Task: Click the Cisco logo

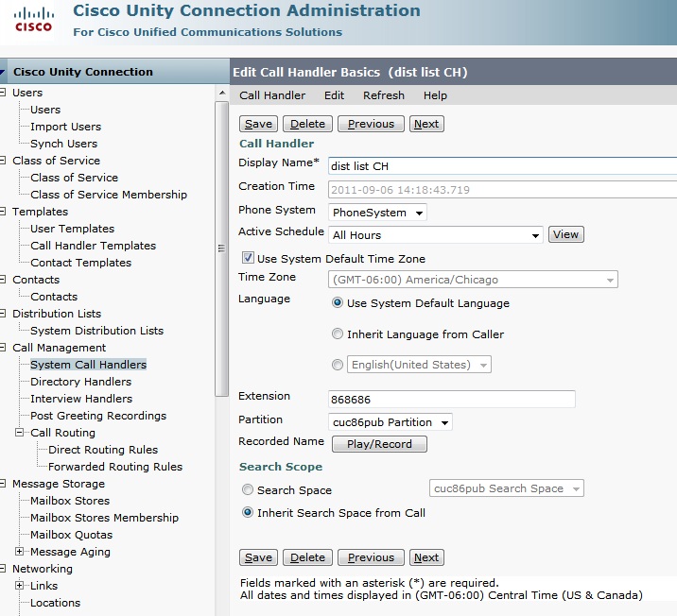Action: 33,21
